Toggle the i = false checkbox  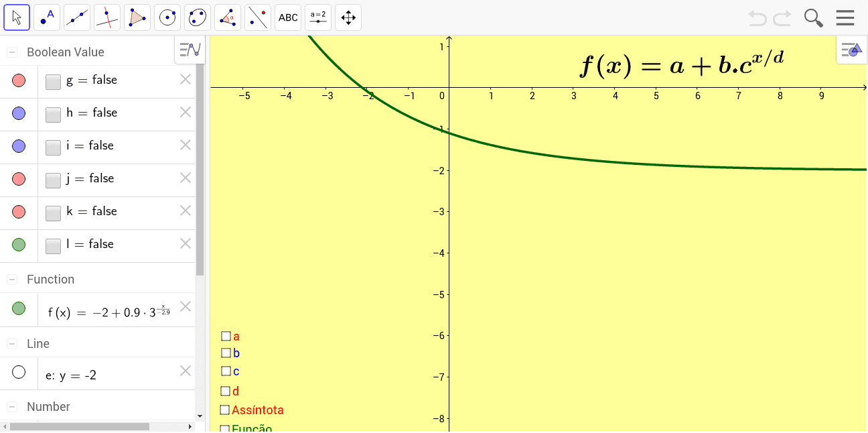pos(54,147)
